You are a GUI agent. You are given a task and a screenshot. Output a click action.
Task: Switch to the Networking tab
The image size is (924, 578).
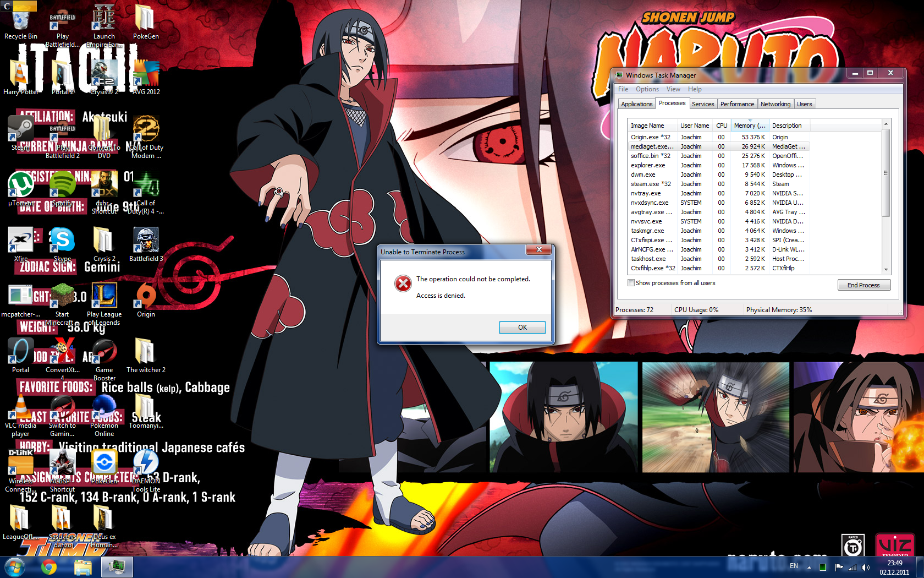pyautogui.click(x=776, y=104)
